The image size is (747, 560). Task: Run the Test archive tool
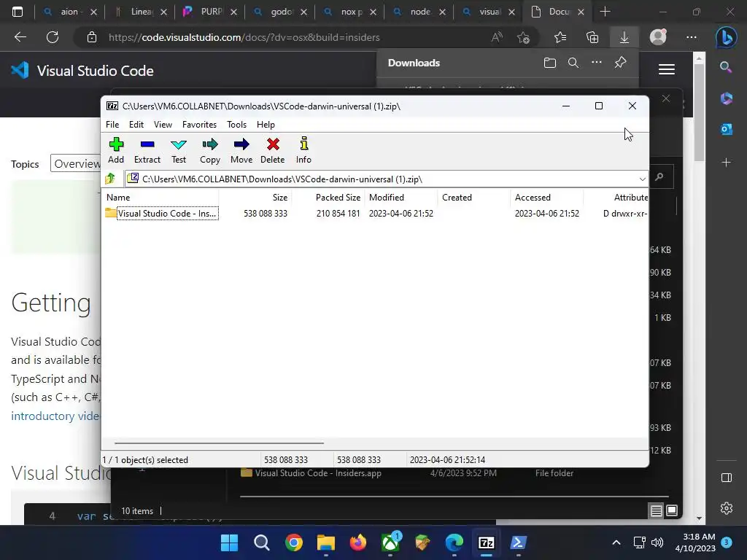pyautogui.click(x=179, y=150)
